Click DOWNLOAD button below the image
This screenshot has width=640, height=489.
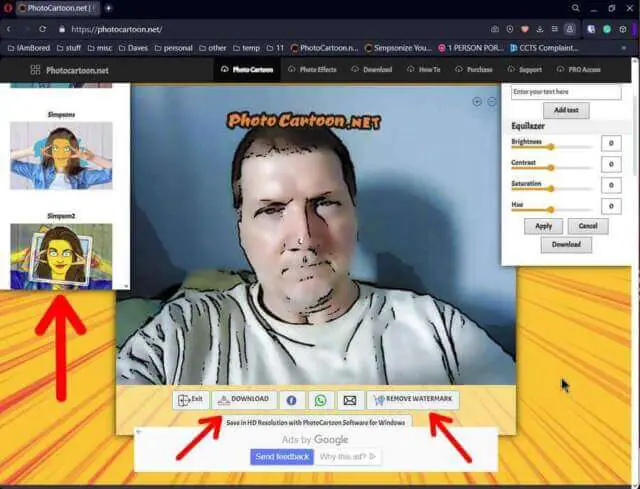click(244, 400)
